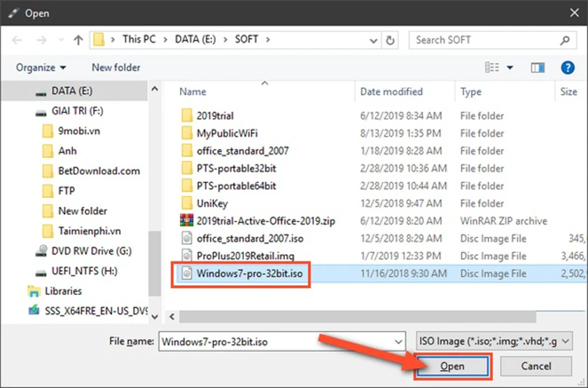Open BetDownload.com folder in tree
This screenshot has height=388, width=588.
click(99, 171)
